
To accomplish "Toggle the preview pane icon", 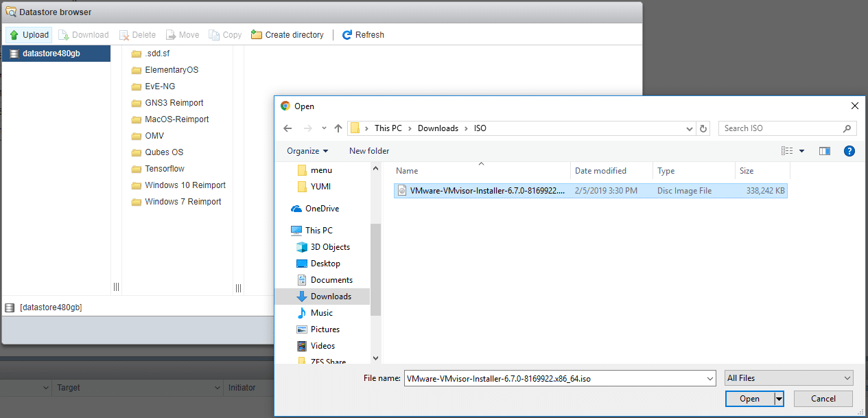I will (x=825, y=151).
